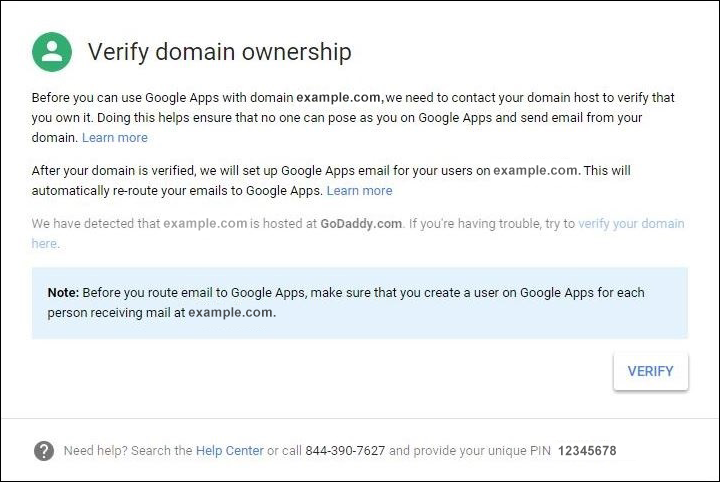Open Learn more link about email re-routing

click(359, 190)
